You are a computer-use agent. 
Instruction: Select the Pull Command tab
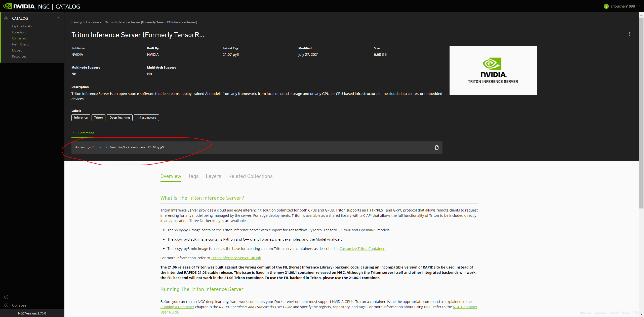(83, 133)
